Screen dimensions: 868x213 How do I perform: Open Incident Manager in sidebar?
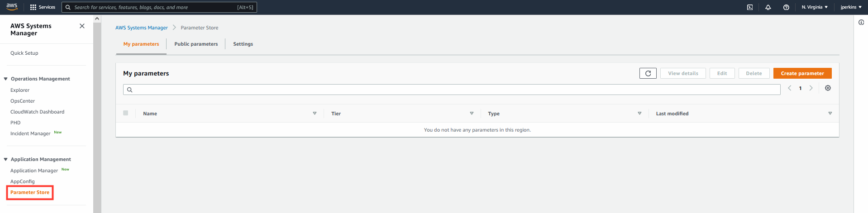[x=30, y=133]
